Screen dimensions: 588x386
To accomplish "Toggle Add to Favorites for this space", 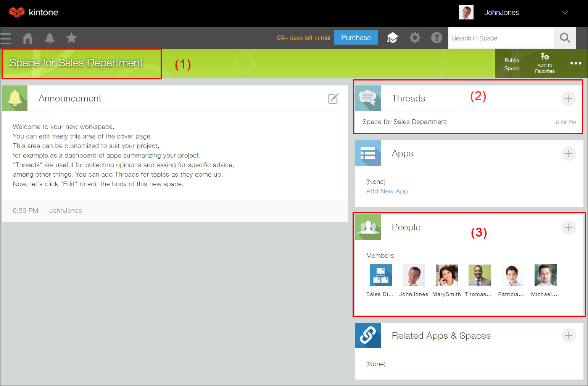I will (544, 63).
